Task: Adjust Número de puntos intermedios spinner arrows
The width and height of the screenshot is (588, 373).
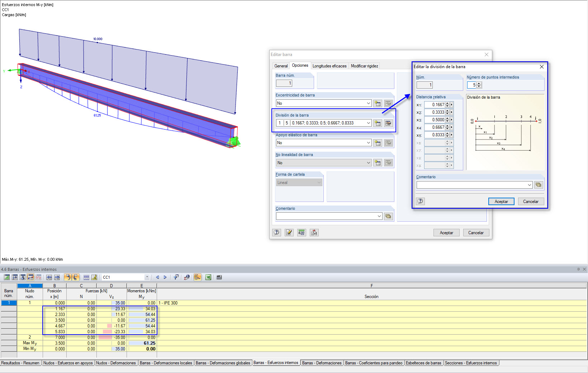Action: 479,85
